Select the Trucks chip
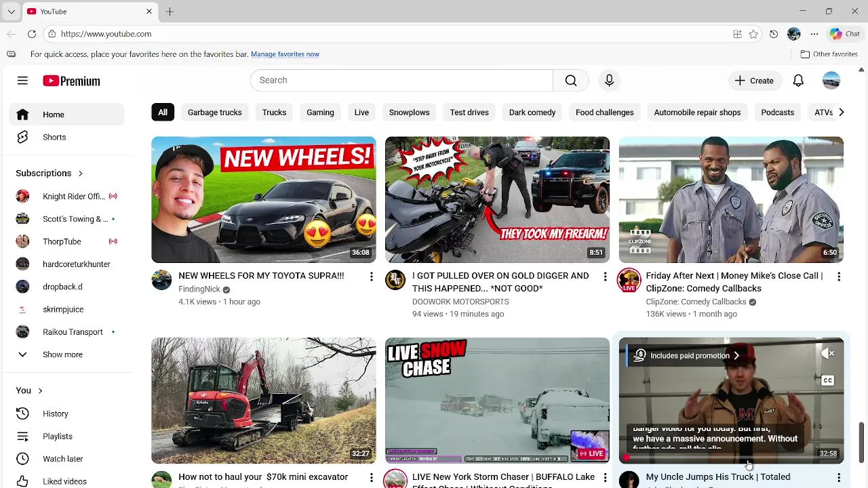The image size is (868, 488). click(x=274, y=113)
